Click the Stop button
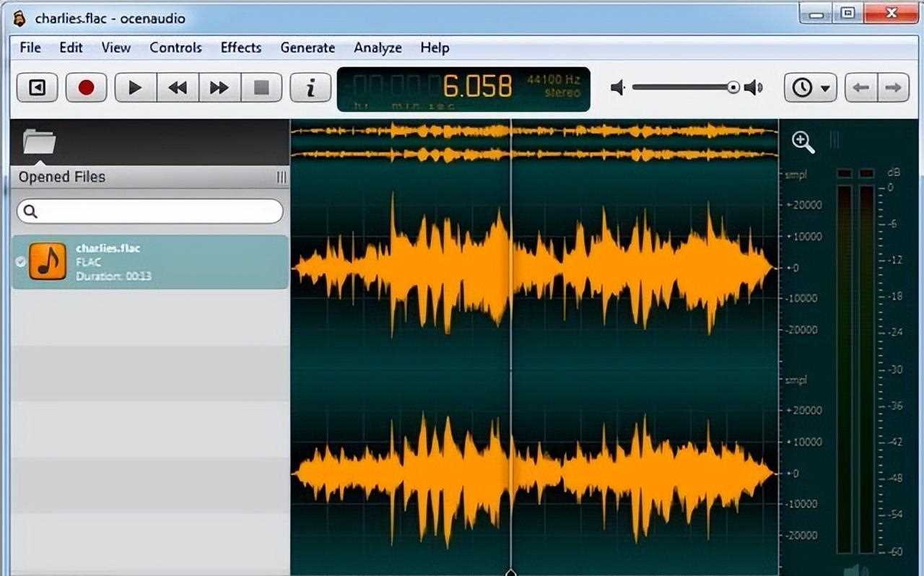The height and width of the screenshot is (576, 924). click(x=261, y=88)
